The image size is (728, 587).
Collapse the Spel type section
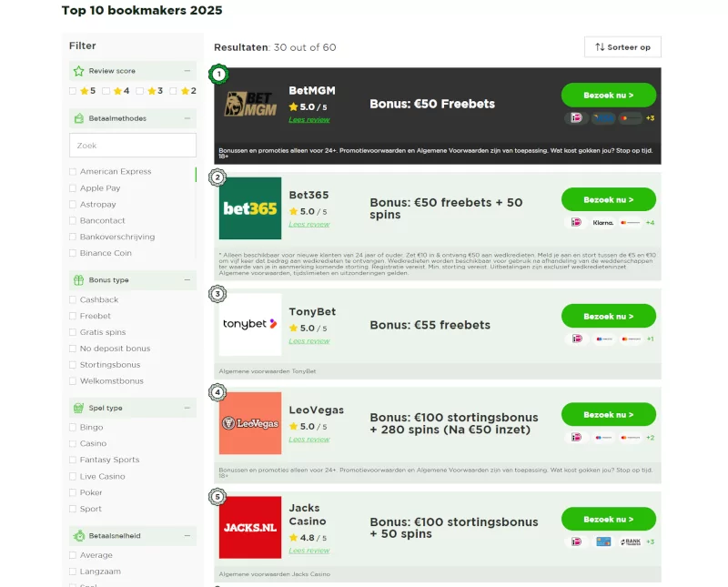(x=187, y=408)
